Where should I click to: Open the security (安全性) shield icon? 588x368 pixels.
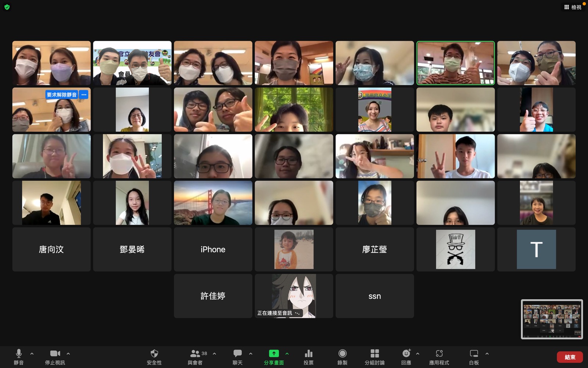(x=154, y=354)
